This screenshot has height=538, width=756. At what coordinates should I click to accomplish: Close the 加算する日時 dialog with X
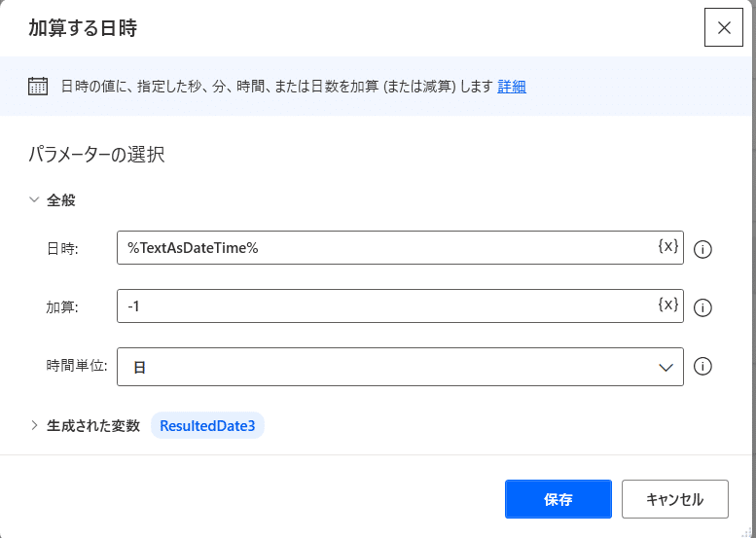click(x=724, y=27)
